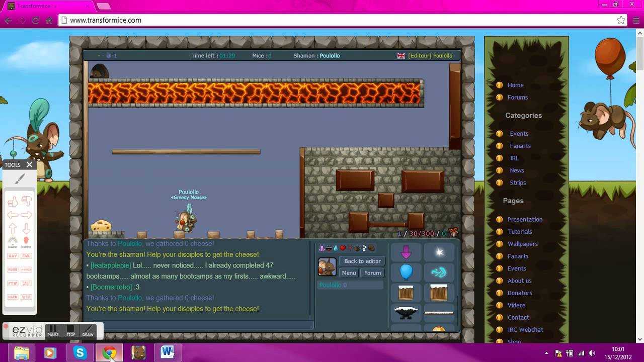Click the browser home icon
Viewport: 644px width, 362px height.
tap(49, 21)
